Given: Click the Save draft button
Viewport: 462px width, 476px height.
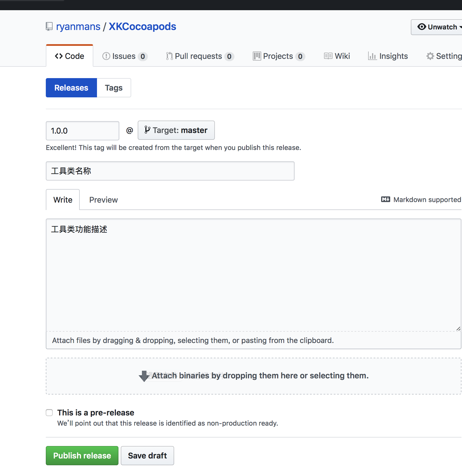Looking at the screenshot, I should (x=147, y=456).
